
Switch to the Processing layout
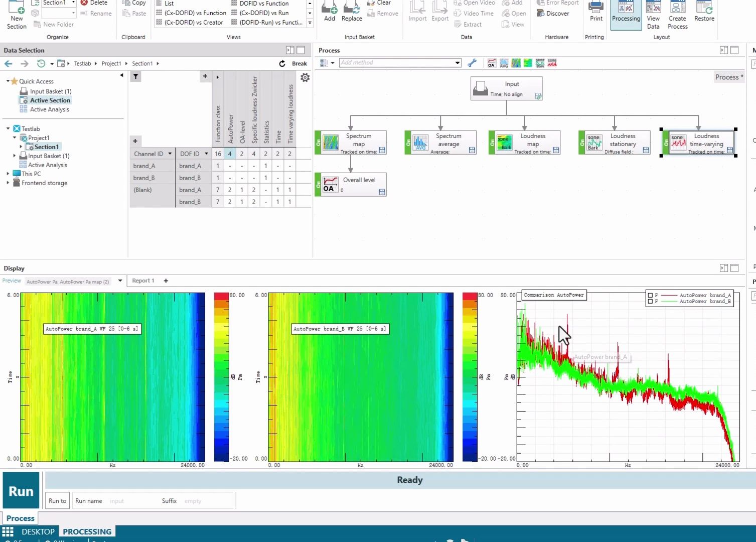click(626, 14)
